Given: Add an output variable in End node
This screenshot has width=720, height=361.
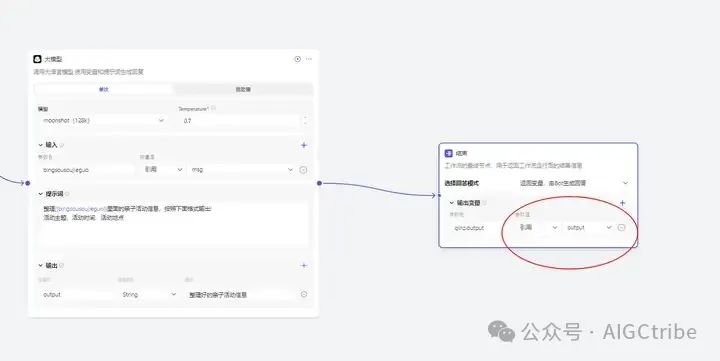Looking at the screenshot, I should coord(623,203).
